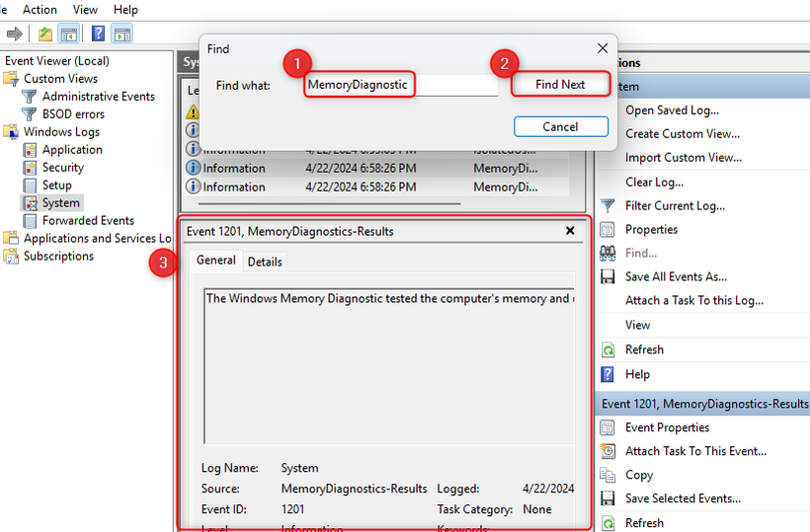This screenshot has width=810, height=532.
Task: Click the forward arrow toolbar icon
Action: [15, 35]
